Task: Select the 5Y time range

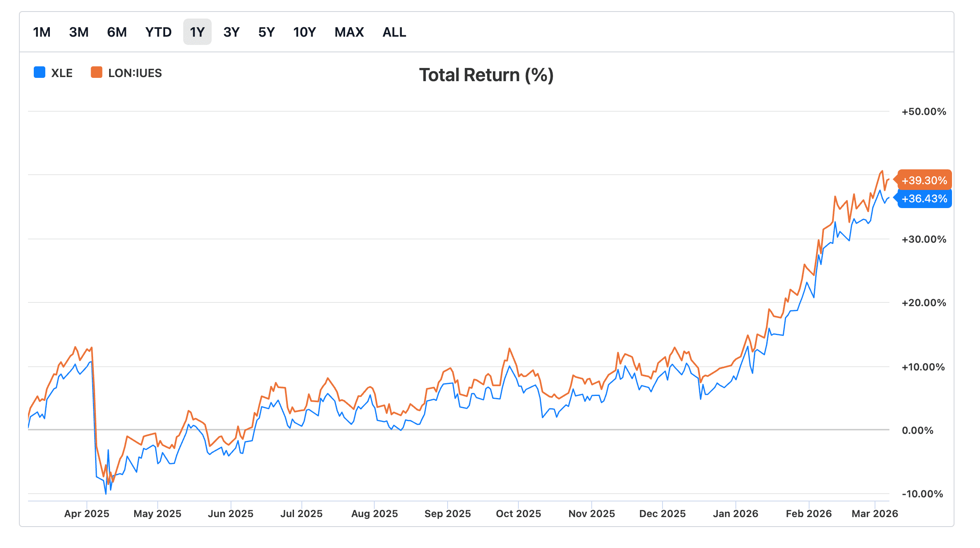Action: (266, 32)
